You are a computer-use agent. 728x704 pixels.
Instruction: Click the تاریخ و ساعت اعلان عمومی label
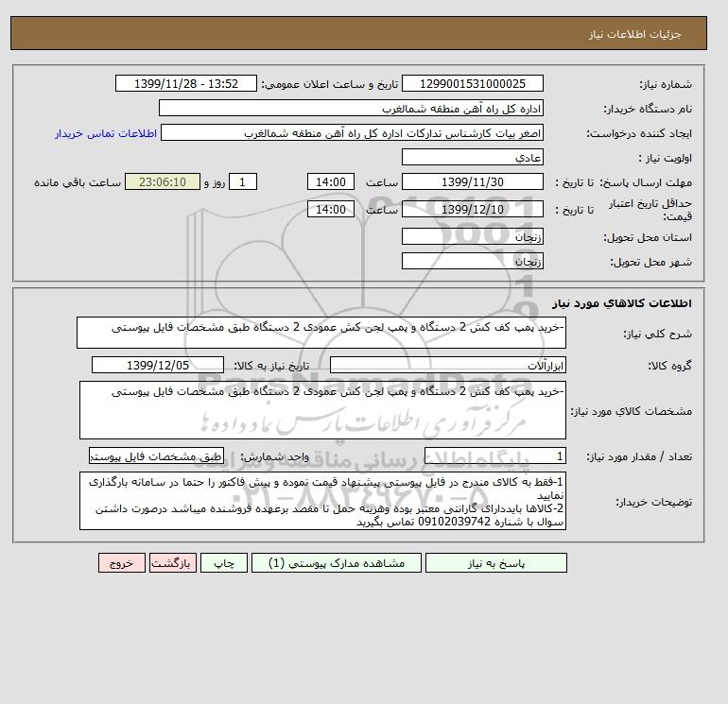pyautogui.click(x=330, y=84)
